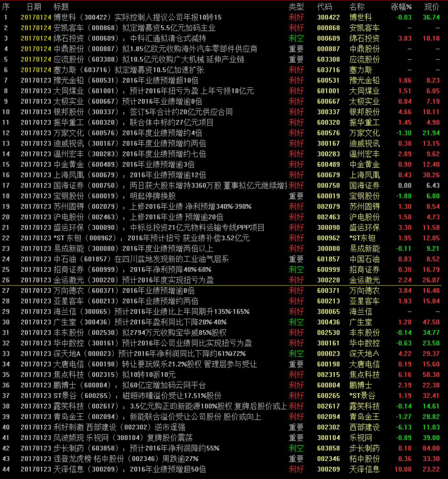The image size is (448, 479).
Task: Open headline 国海证券 两日获大股东增持
Action: pyautogui.click(x=170, y=185)
